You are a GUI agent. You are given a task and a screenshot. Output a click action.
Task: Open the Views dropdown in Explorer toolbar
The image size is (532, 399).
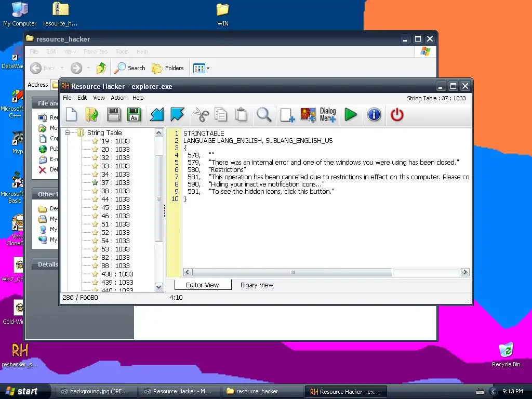[x=201, y=68]
